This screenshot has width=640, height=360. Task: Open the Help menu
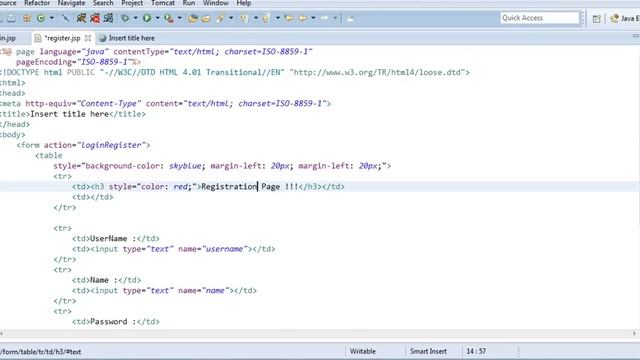tap(244, 3)
